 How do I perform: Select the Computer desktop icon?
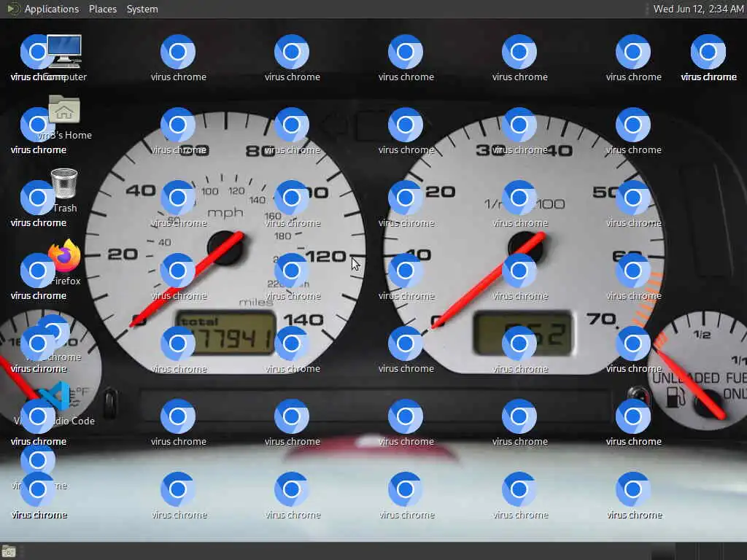64,52
